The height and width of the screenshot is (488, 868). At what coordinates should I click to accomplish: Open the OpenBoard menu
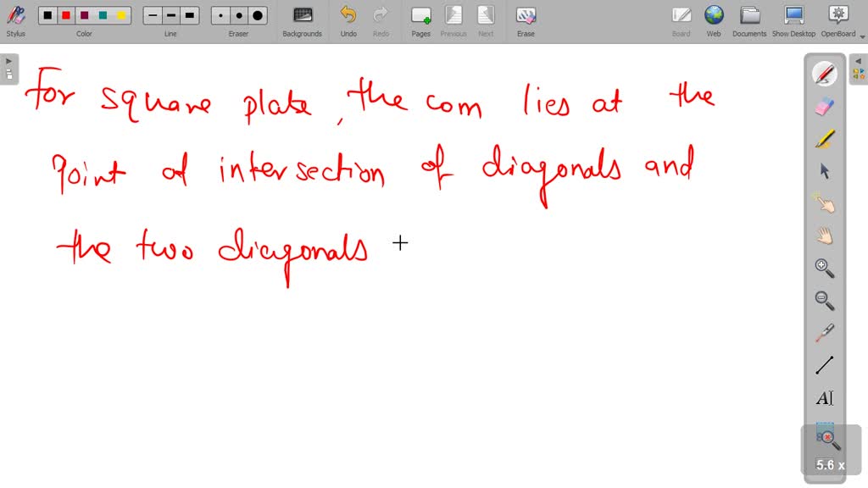[838, 21]
